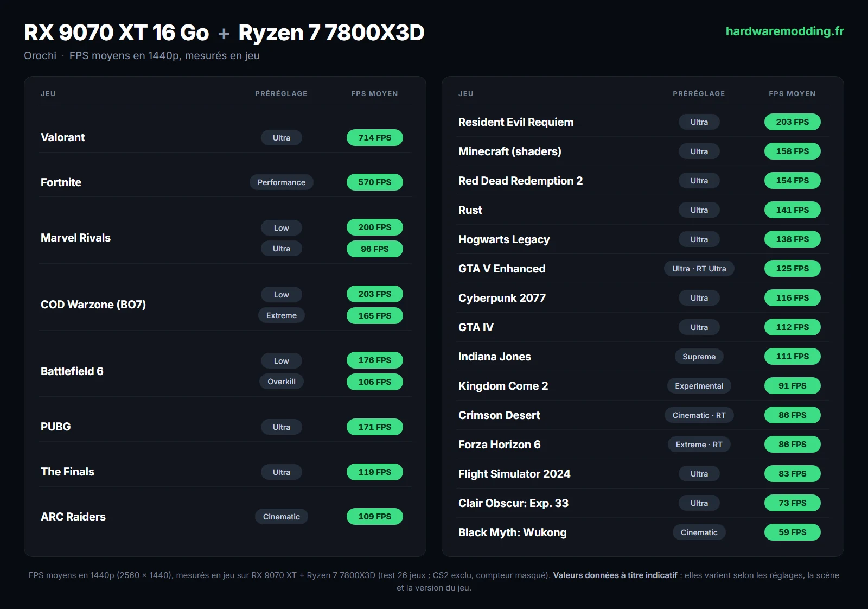Select the 714 FPS badge
Screen dimensions: 868x609
(x=375, y=138)
